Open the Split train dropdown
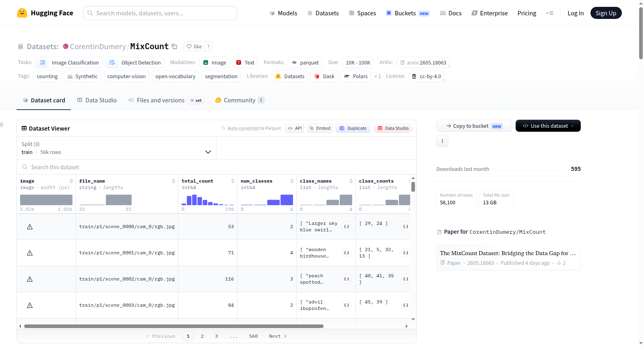 [x=117, y=148]
